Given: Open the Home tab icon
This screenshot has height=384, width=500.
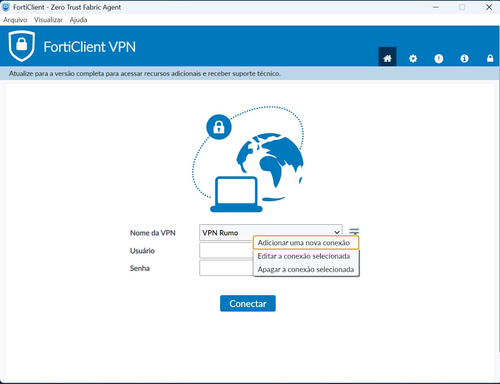Looking at the screenshot, I should (x=387, y=57).
